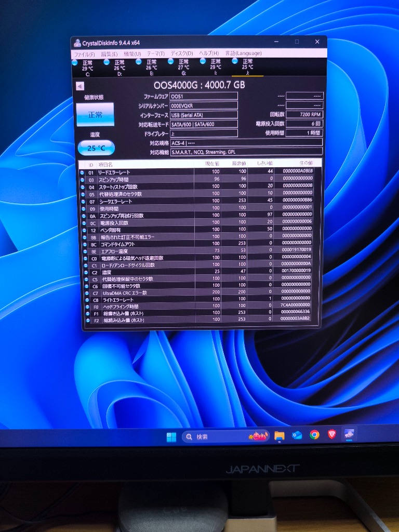Select the 04 スタート/ストップ回数 row
399x532 pixels.
coord(197,187)
